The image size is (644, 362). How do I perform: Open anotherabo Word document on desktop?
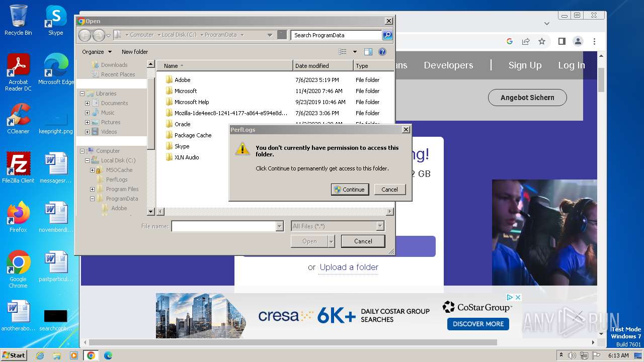click(18, 316)
